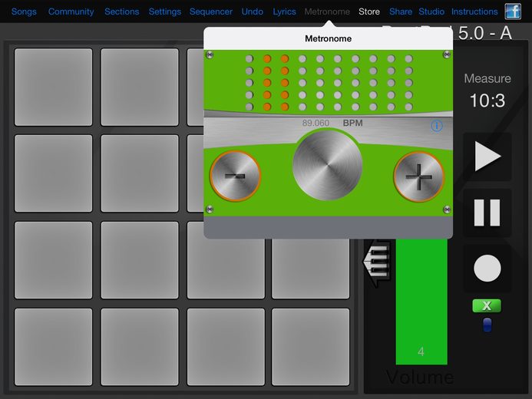Click the Metronome popup title

328,38
